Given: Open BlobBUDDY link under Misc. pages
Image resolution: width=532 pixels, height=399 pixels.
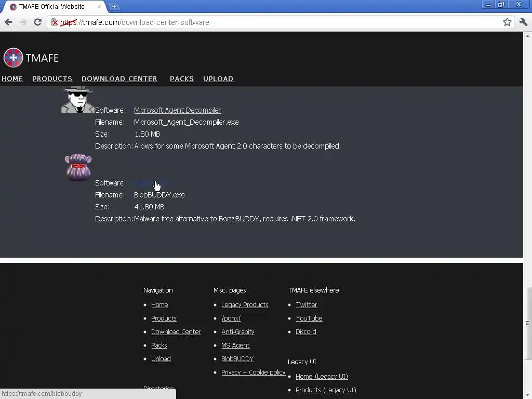Looking at the screenshot, I should pyautogui.click(x=237, y=359).
